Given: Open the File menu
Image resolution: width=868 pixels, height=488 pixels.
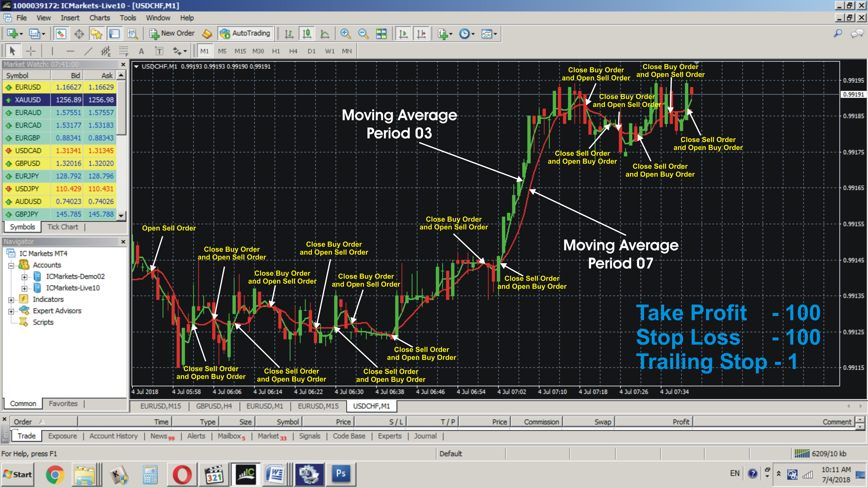Looking at the screenshot, I should coord(22,18).
